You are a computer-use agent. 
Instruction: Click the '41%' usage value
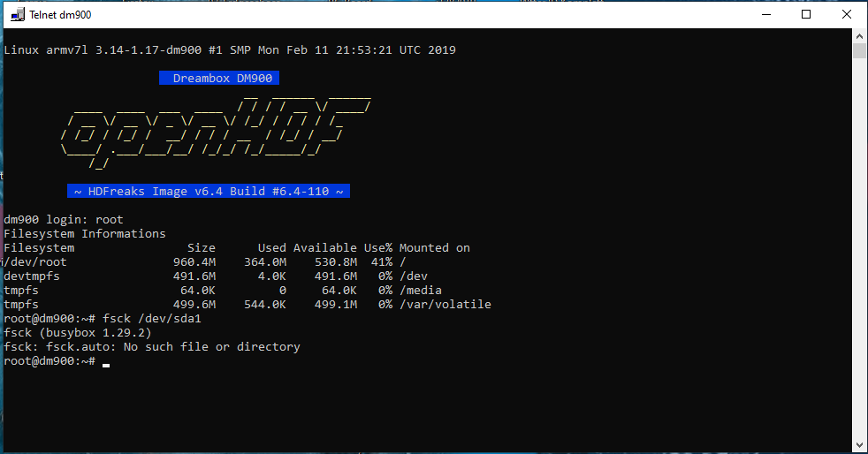pyautogui.click(x=382, y=262)
